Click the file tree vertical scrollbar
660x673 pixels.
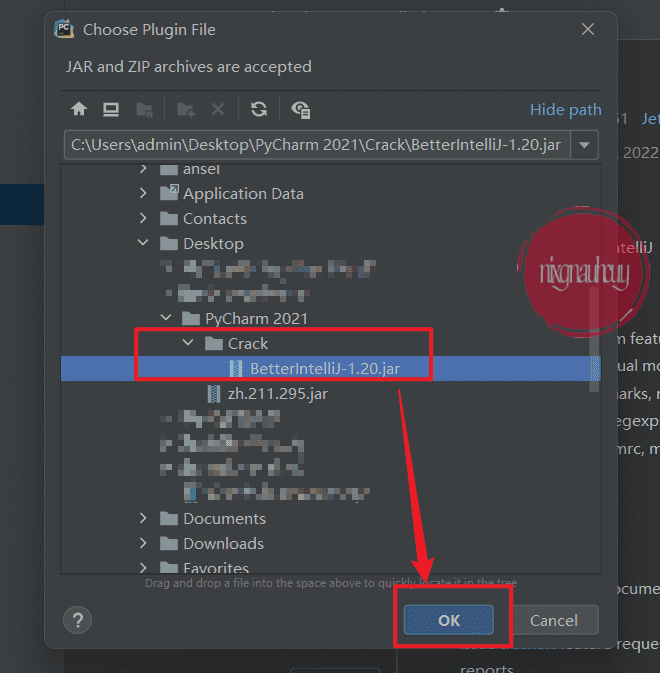594,339
